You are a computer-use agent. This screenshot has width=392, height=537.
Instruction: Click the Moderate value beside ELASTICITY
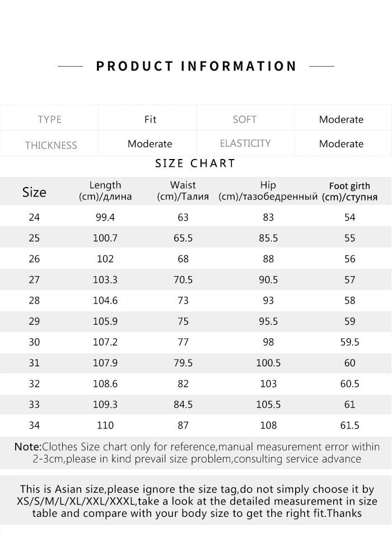(341, 144)
